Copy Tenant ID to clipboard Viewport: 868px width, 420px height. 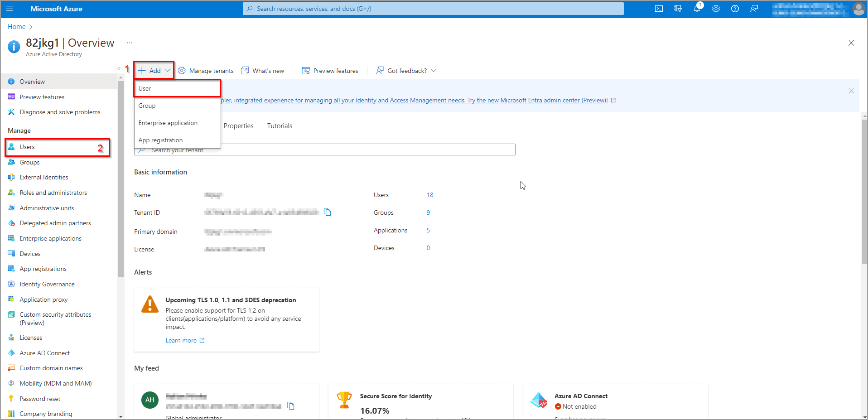(x=328, y=212)
